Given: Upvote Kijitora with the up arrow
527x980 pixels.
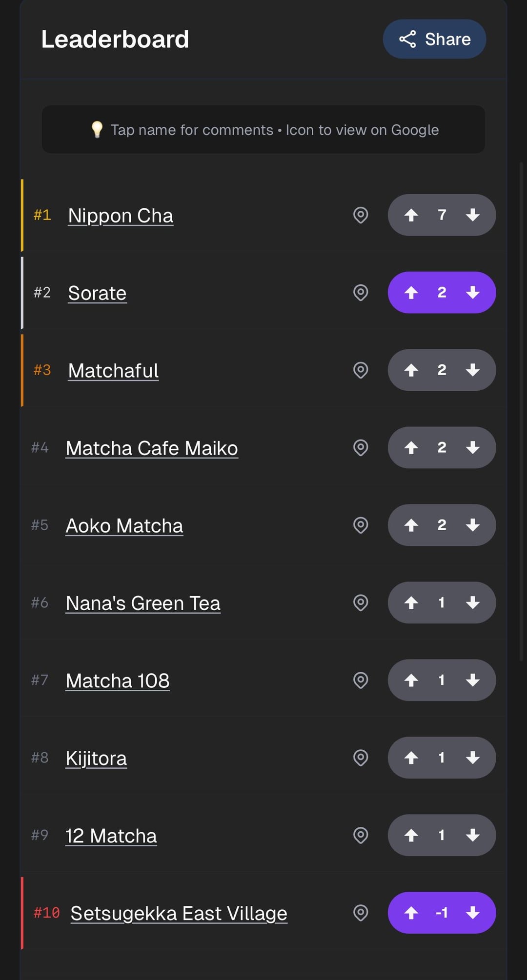Looking at the screenshot, I should point(411,758).
